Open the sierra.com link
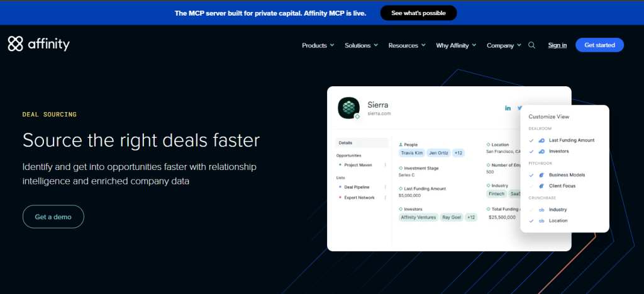 point(379,113)
